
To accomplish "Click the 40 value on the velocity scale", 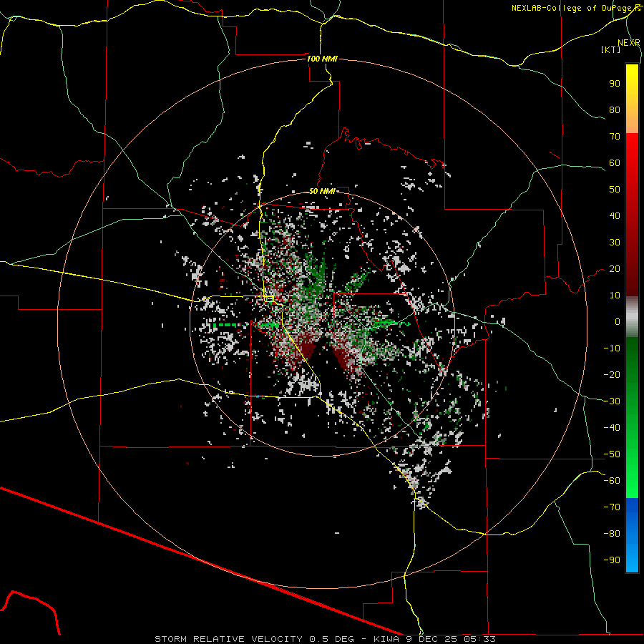I will pyautogui.click(x=615, y=215).
